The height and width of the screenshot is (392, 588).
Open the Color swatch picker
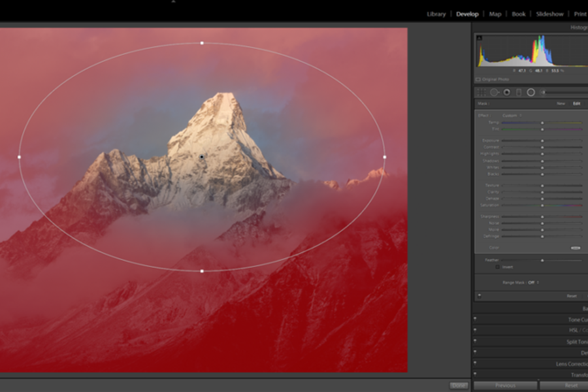[576, 248]
